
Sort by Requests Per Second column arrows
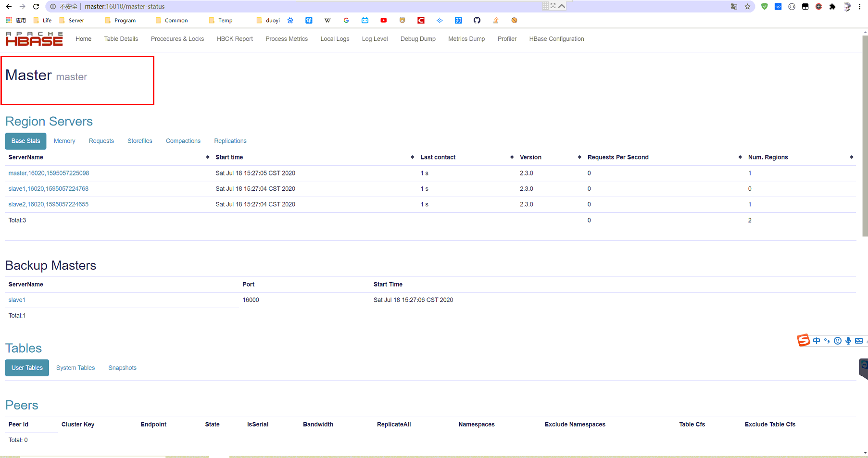point(740,157)
